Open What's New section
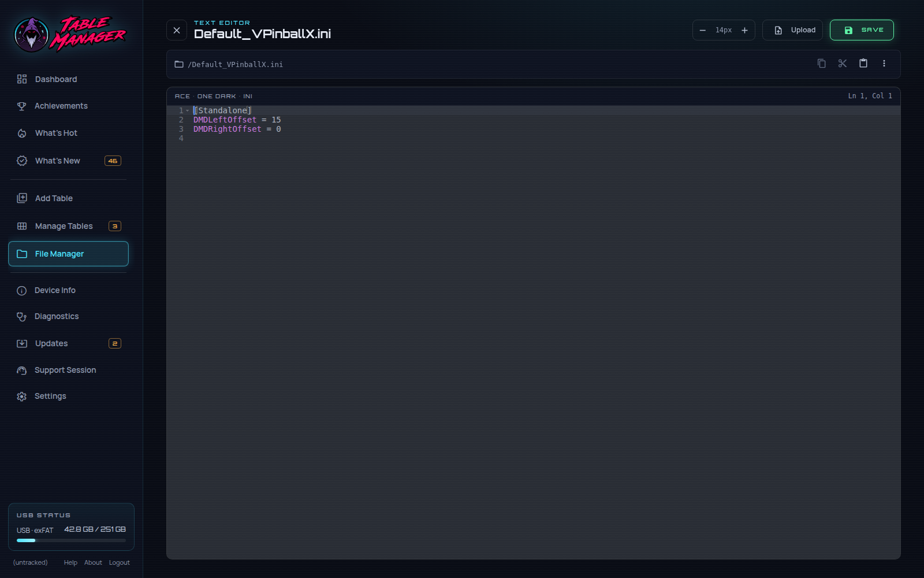 point(68,161)
